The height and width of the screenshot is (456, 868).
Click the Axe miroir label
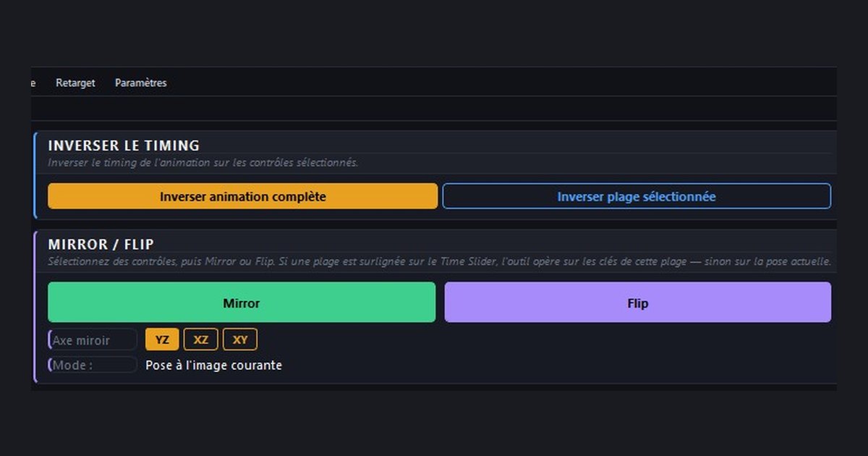93,339
